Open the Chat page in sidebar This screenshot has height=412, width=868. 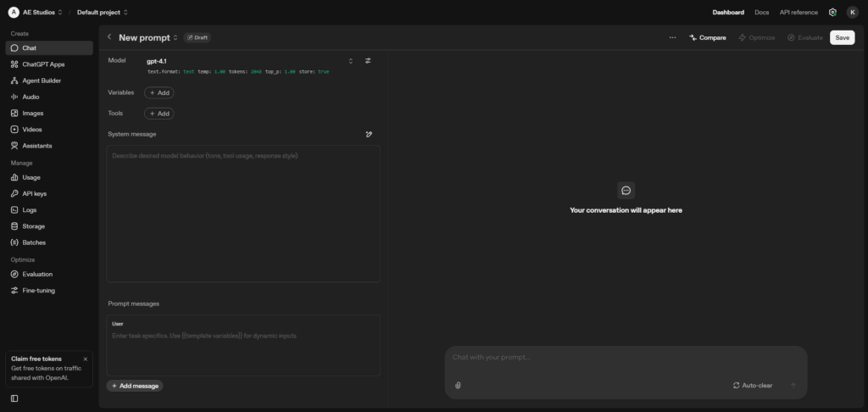[49, 48]
